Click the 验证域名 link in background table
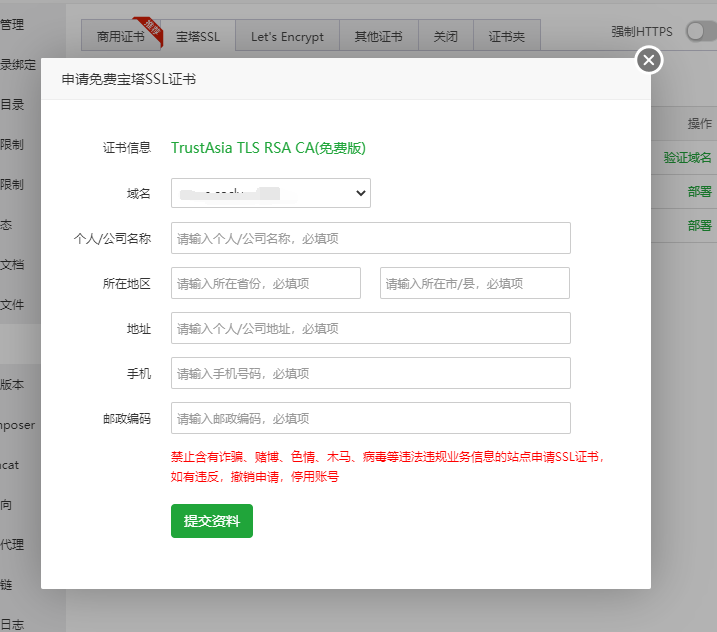This screenshot has width=717, height=632. click(x=687, y=158)
